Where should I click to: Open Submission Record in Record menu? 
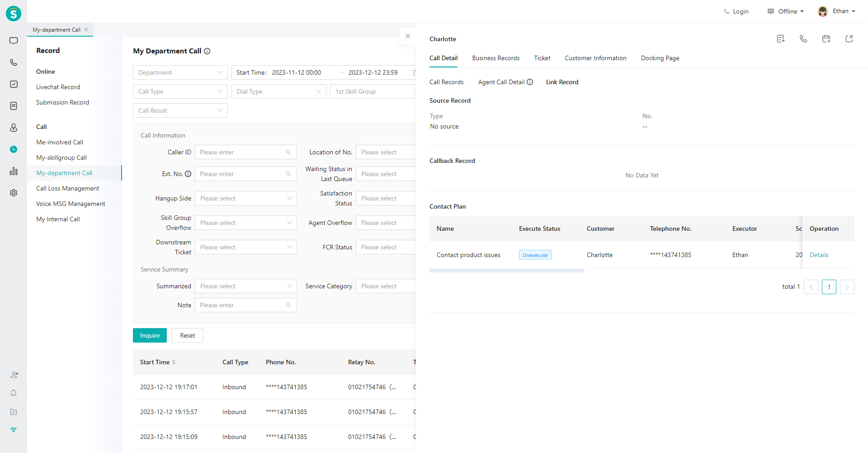click(62, 102)
